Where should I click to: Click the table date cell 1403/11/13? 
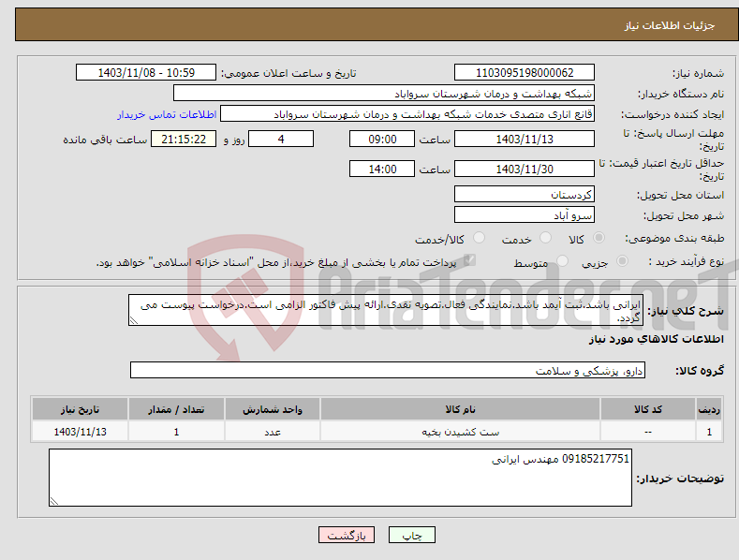(x=81, y=432)
